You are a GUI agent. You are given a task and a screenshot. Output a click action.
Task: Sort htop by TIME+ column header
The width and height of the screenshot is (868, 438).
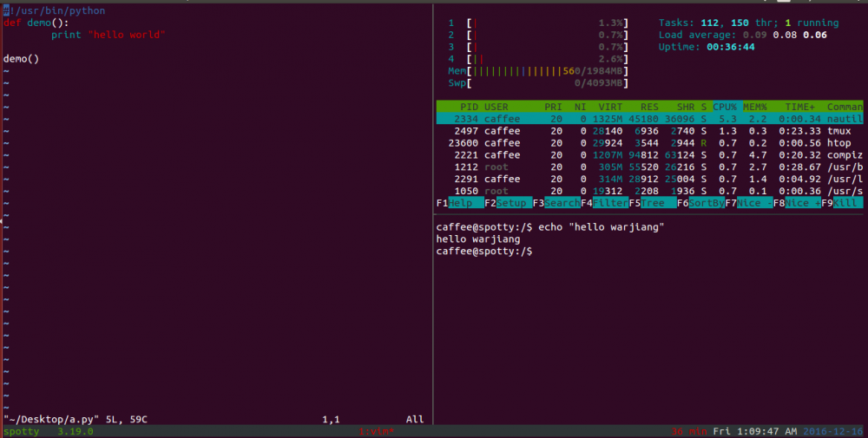(x=800, y=107)
